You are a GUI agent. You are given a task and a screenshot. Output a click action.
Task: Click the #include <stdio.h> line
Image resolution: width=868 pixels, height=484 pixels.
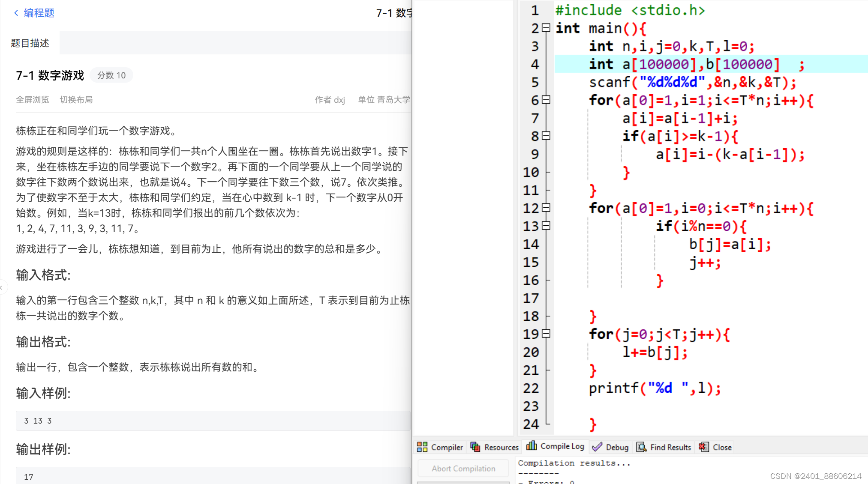point(630,10)
